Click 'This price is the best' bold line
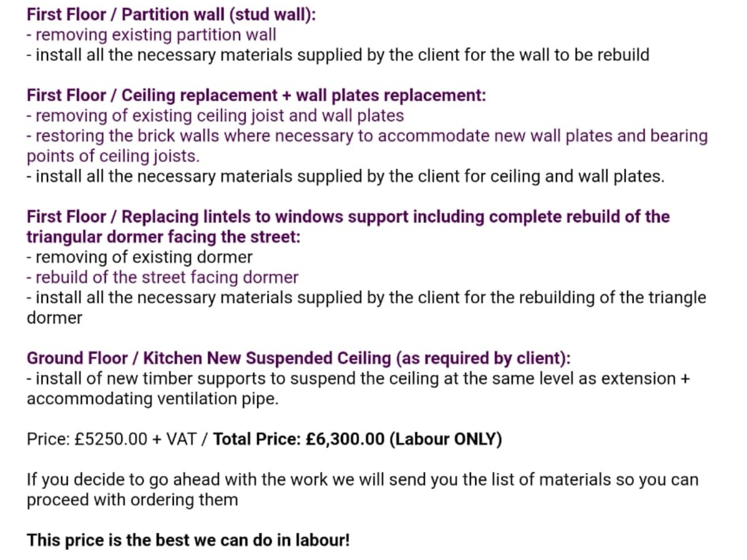The image size is (747, 560). tap(188, 540)
